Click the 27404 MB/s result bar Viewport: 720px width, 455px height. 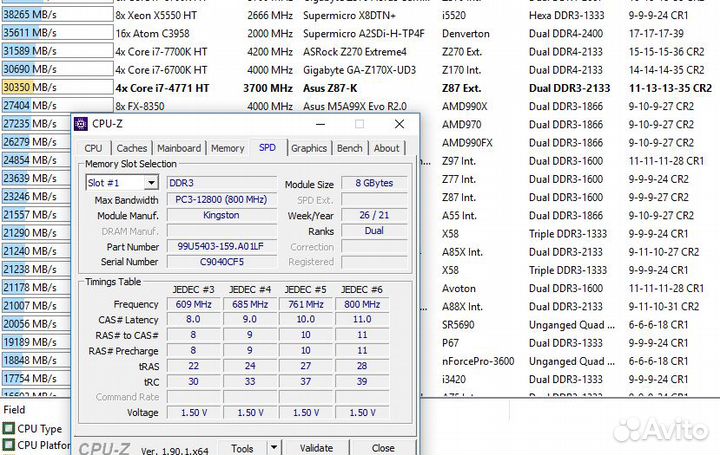tap(57, 106)
